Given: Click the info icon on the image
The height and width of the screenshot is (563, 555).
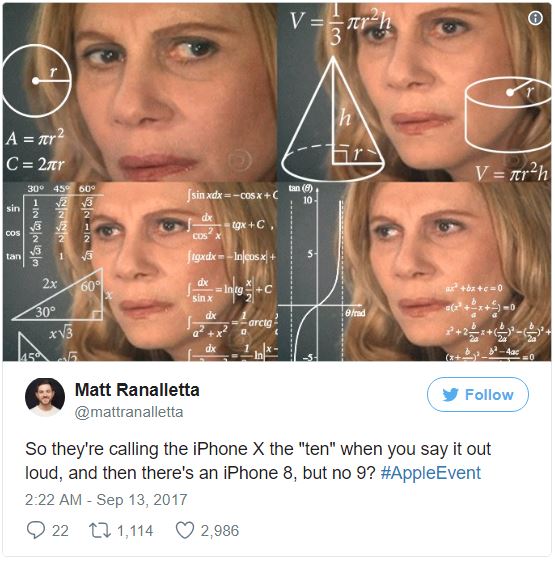Looking at the screenshot, I should (x=535, y=18).
